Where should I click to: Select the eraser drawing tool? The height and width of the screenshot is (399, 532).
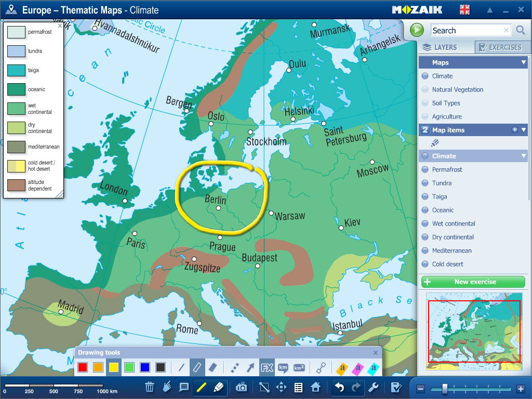tap(212, 367)
